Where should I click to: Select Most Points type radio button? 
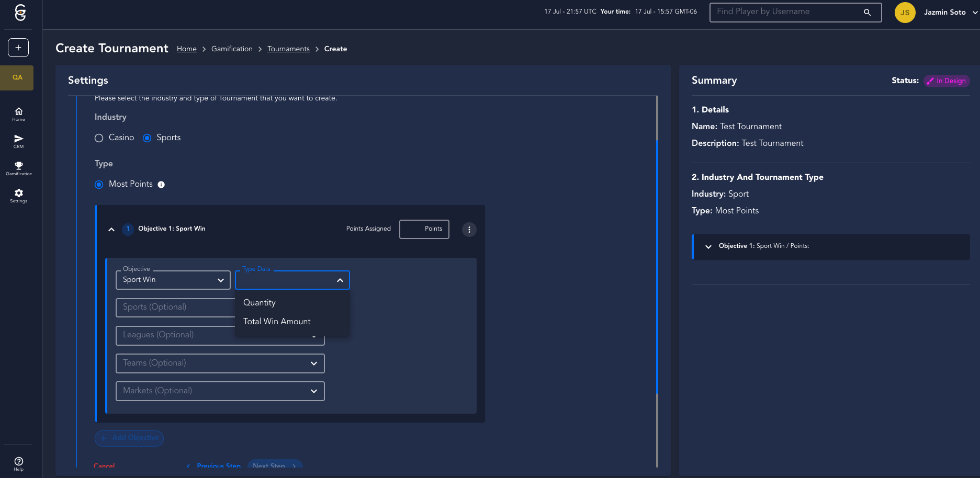click(99, 185)
